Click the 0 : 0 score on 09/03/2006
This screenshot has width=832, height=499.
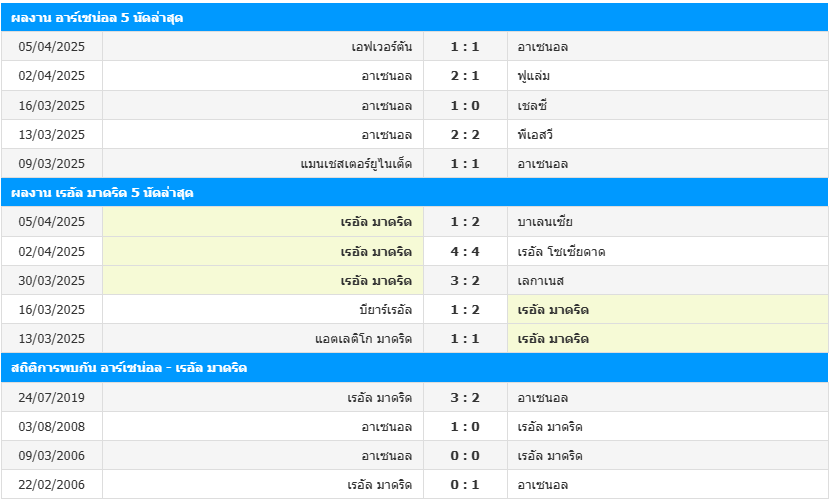click(465, 456)
